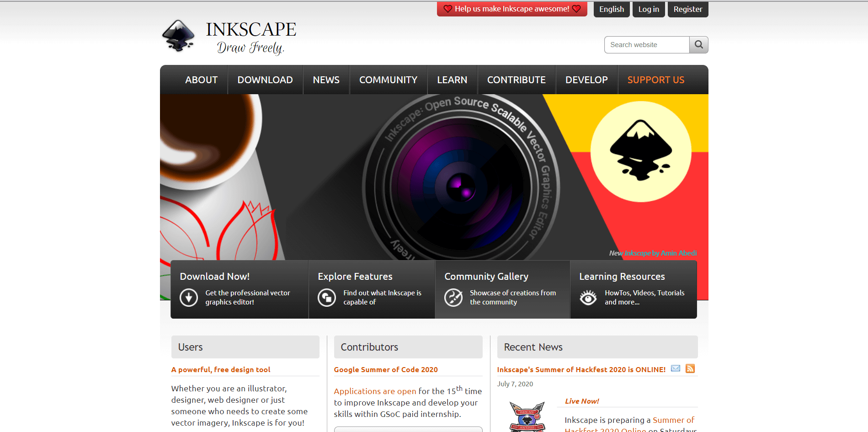This screenshot has width=868, height=432.
Task: Click the Learning Resources heading
Action: point(622,277)
